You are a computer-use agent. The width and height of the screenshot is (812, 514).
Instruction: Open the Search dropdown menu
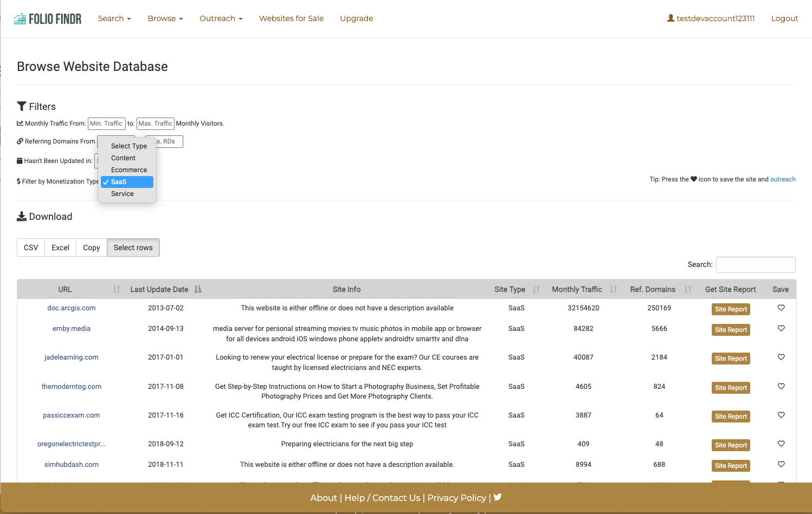(114, 18)
